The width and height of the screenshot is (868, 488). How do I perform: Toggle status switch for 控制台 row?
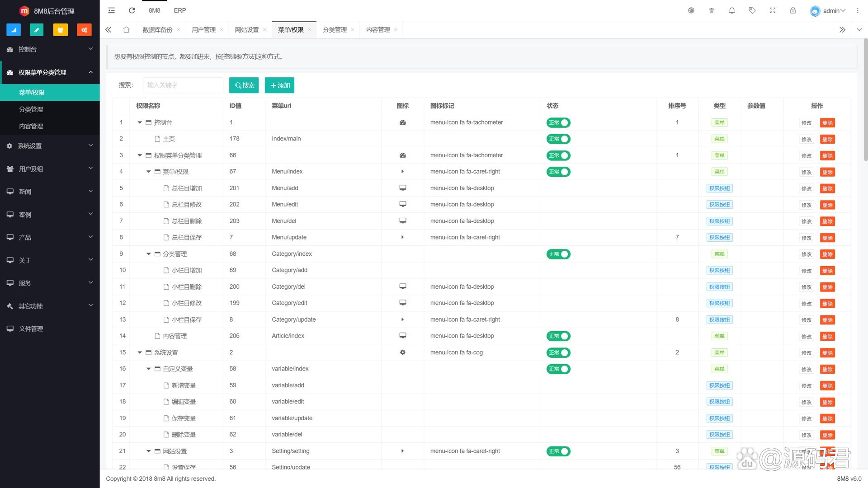point(558,123)
